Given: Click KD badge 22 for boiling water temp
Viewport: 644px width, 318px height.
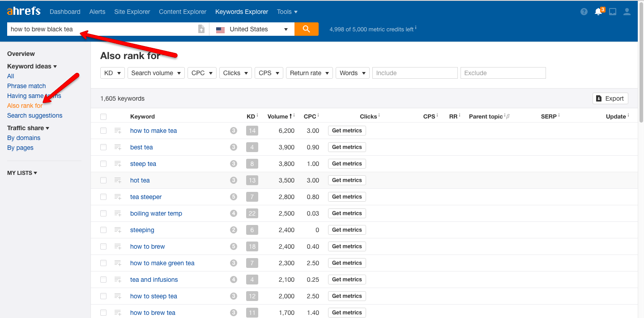Looking at the screenshot, I should pos(252,213).
